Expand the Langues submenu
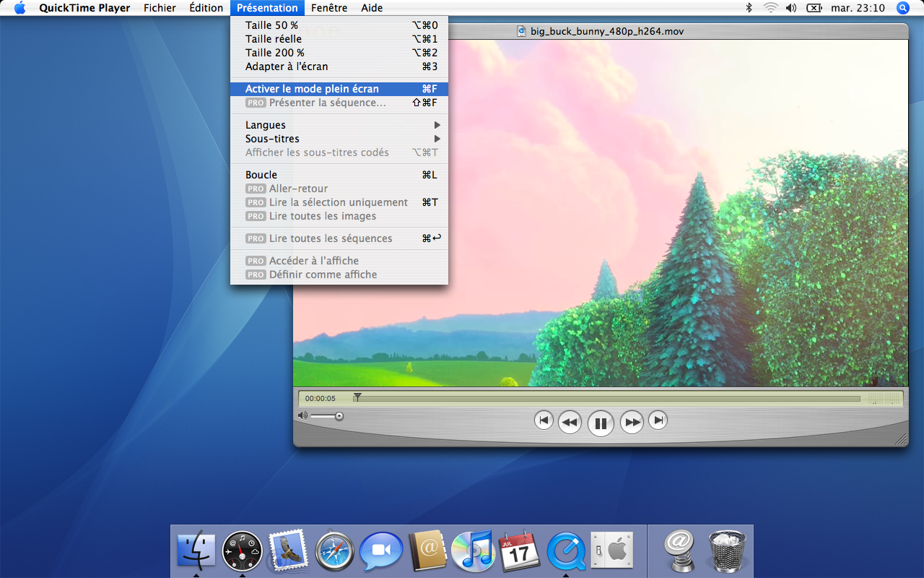 coord(339,125)
